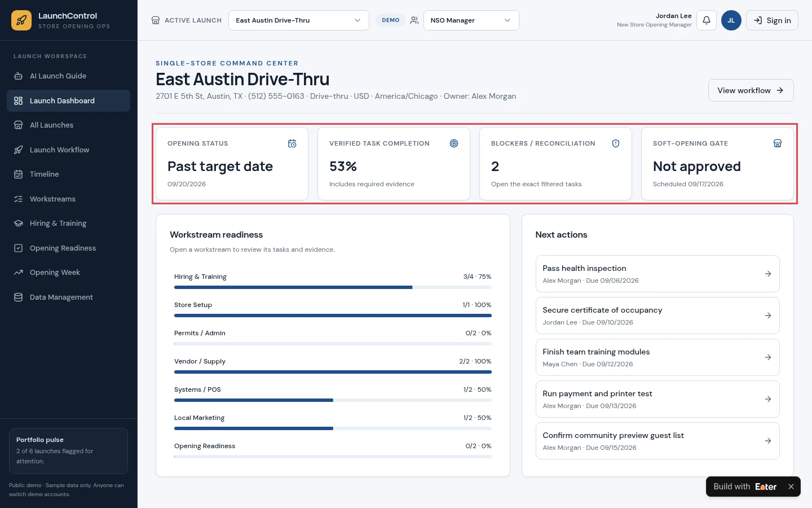812x508 pixels.
Task: Click the arrow on Pass health inspection
Action: pos(768,274)
